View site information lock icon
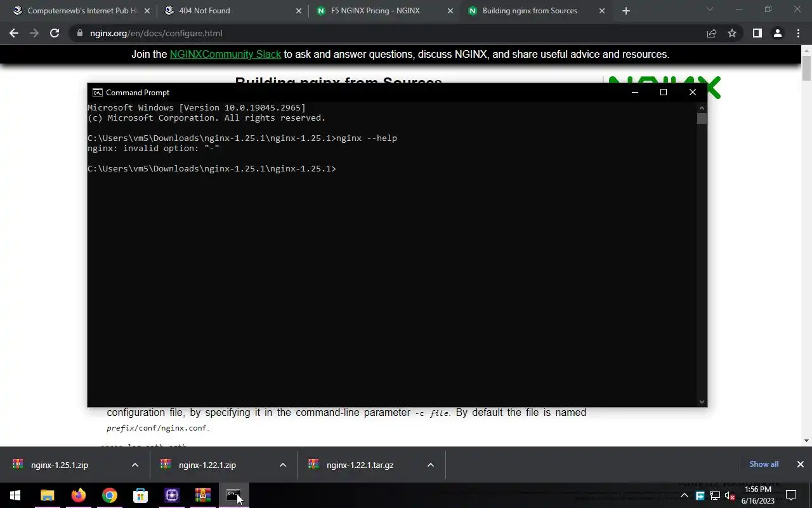 (79, 33)
